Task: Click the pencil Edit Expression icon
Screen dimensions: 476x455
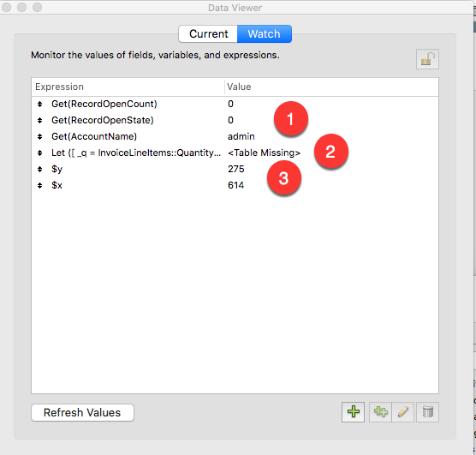Action: point(403,412)
